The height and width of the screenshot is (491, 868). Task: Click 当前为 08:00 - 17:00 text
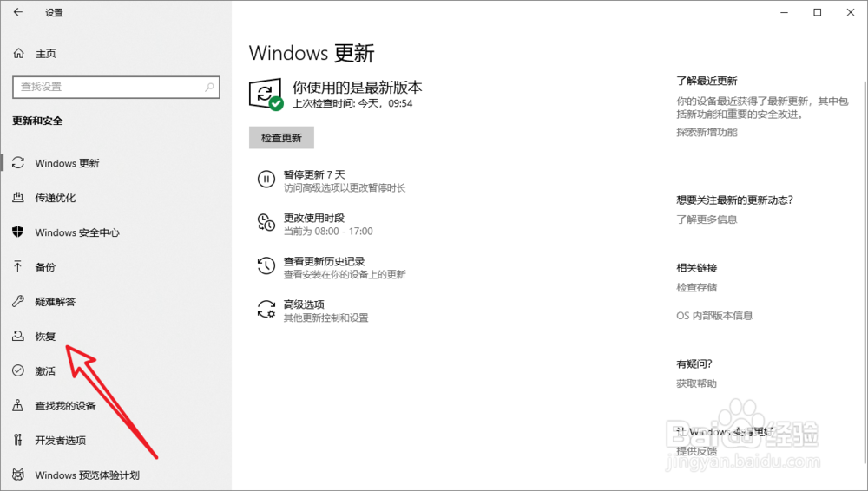point(328,232)
